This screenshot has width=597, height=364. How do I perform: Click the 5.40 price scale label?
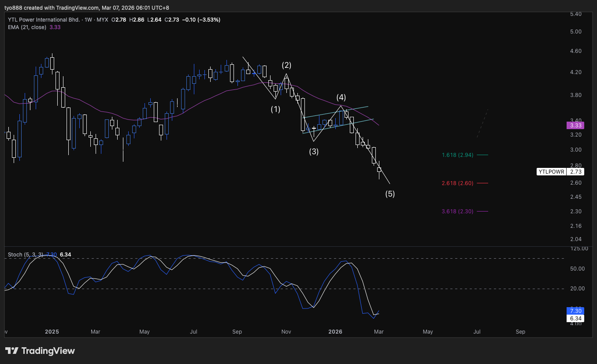point(576,14)
